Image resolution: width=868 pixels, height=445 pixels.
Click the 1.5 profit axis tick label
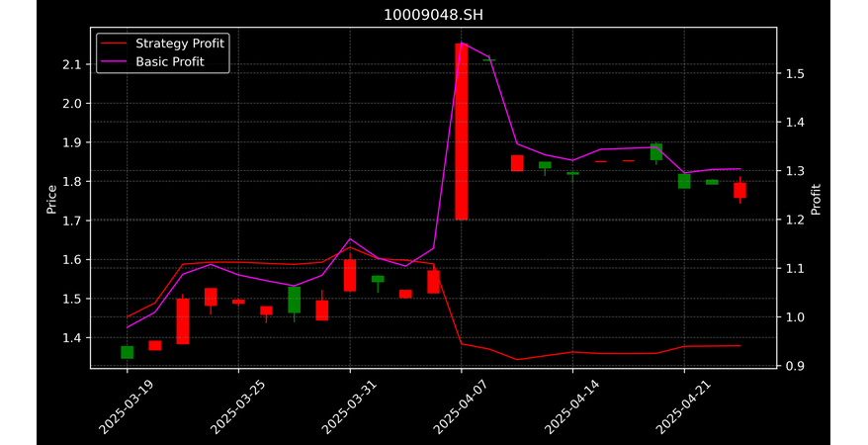click(x=795, y=73)
